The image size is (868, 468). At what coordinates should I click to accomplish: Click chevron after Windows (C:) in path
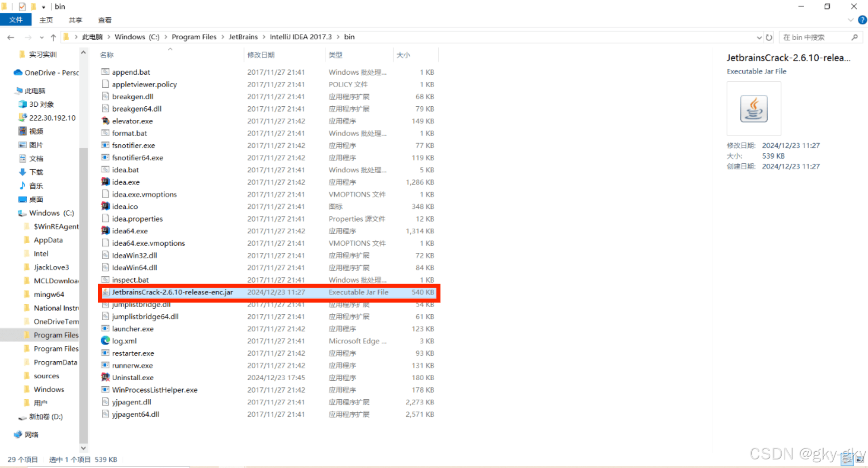[166, 37]
